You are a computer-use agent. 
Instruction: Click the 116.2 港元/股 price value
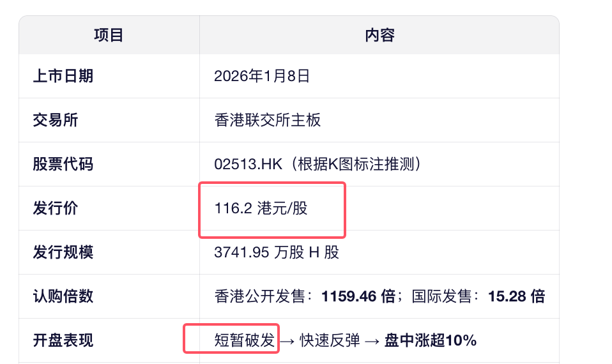click(261, 208)
